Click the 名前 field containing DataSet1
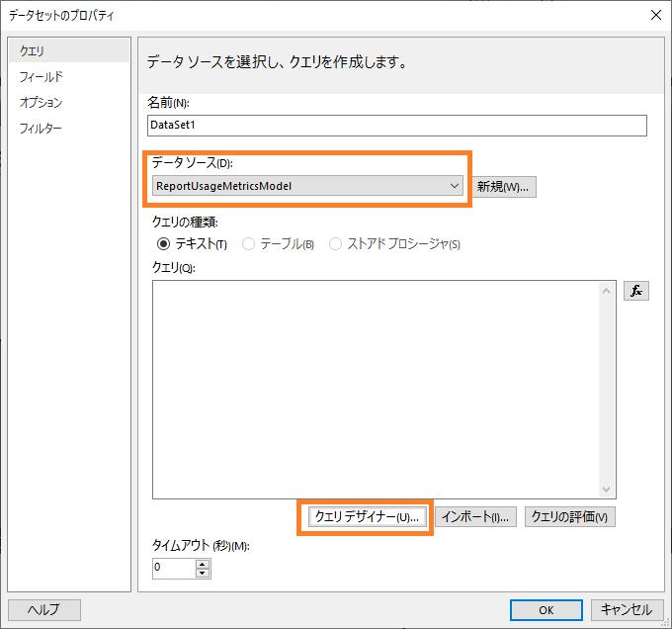 click(397, 126)
